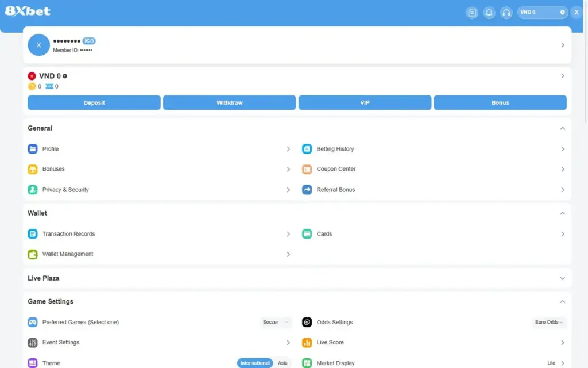588x368 pixels.
Task: Click the Event Settings sliders icon
Action: click(33, 343)
